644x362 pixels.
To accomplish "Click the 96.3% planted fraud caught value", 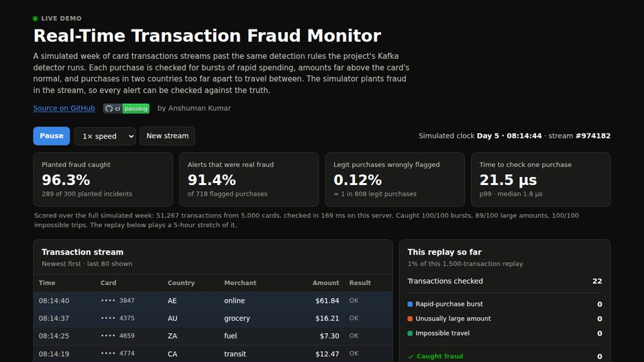I will [x=66, y=180].
